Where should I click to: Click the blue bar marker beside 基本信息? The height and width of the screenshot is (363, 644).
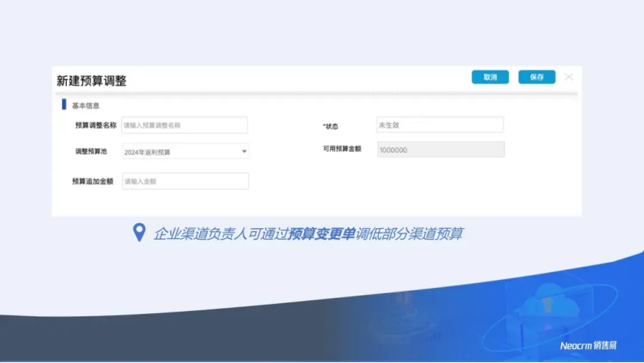[x=64, y=105]
